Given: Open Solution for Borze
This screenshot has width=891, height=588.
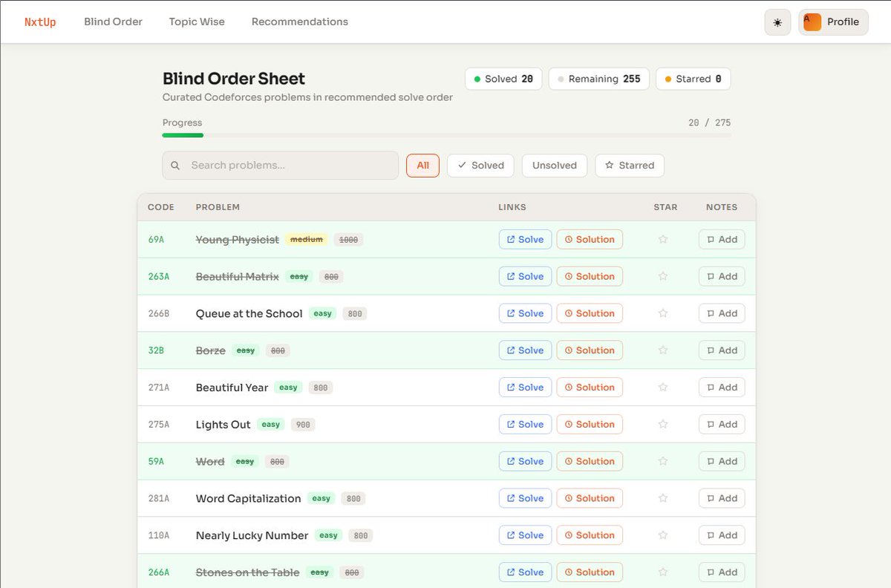Looking at the screenshot, I should pos(590,350).
